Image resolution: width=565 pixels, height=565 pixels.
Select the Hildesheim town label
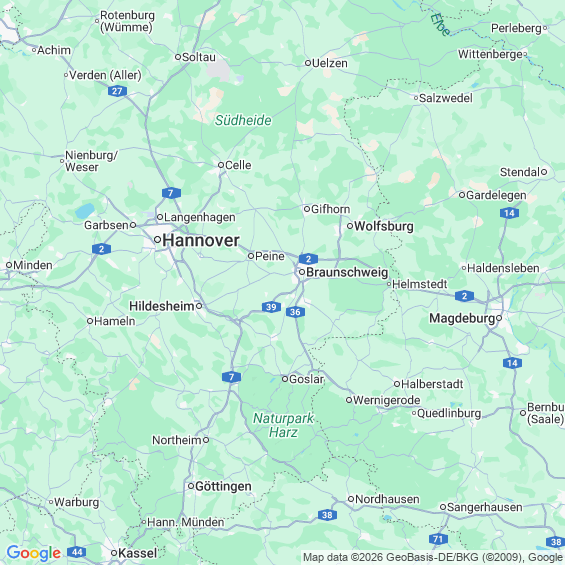point(162,306)
